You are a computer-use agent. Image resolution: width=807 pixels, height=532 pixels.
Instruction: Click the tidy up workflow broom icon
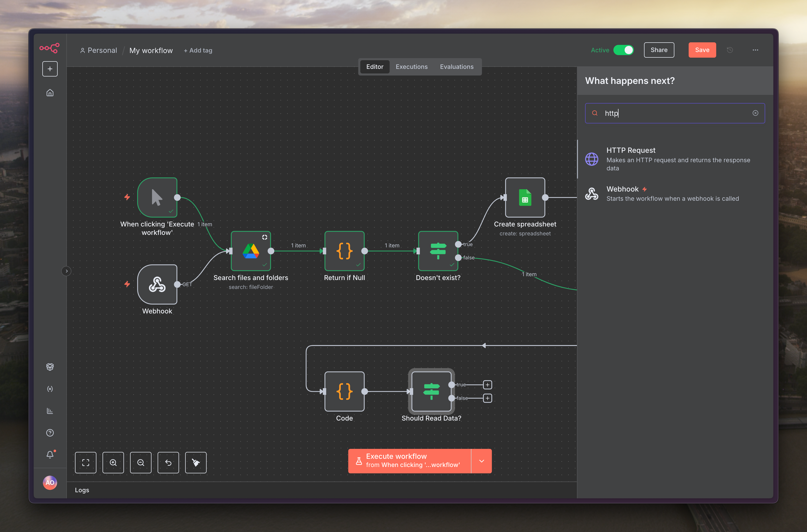click(x=196, y=462)
